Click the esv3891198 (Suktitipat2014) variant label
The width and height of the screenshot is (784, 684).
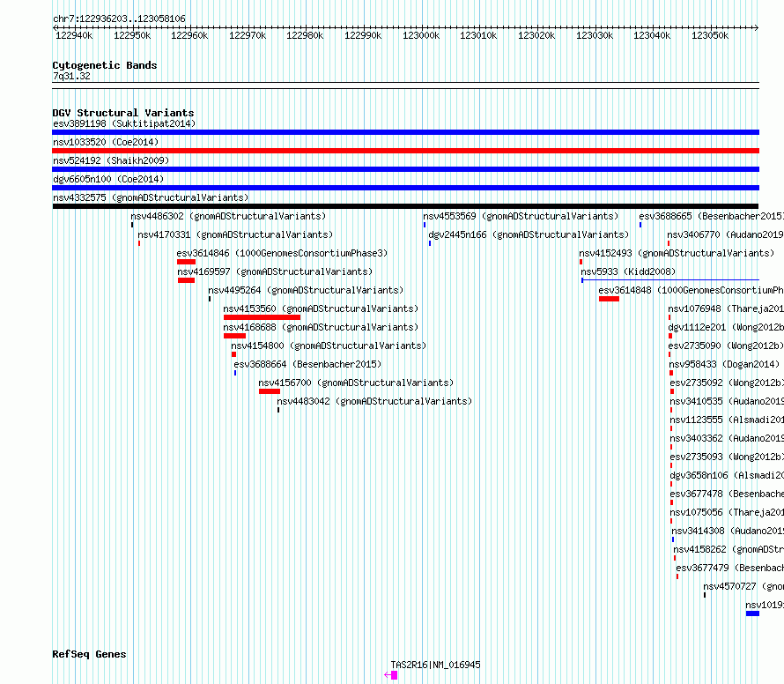pos(124,123)
